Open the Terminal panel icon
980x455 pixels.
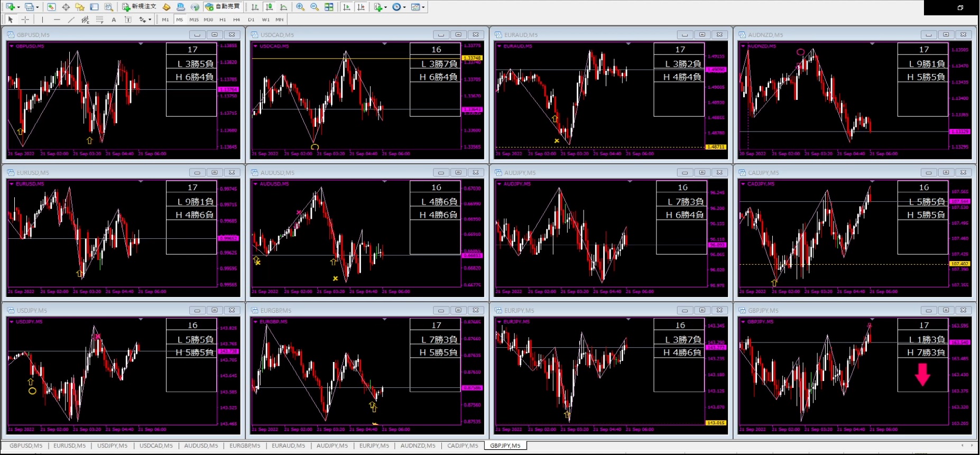tap(94, 7)
